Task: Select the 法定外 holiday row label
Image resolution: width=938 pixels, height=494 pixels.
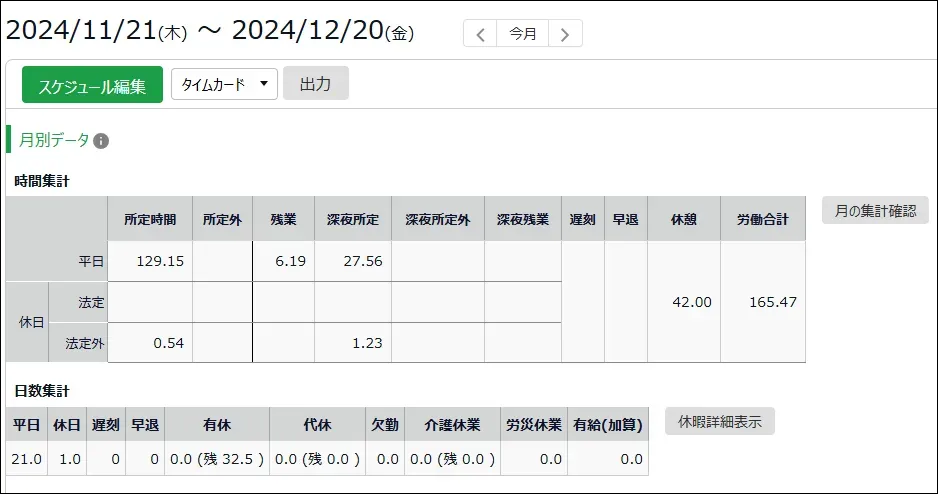Action: (x=84, y=343)
